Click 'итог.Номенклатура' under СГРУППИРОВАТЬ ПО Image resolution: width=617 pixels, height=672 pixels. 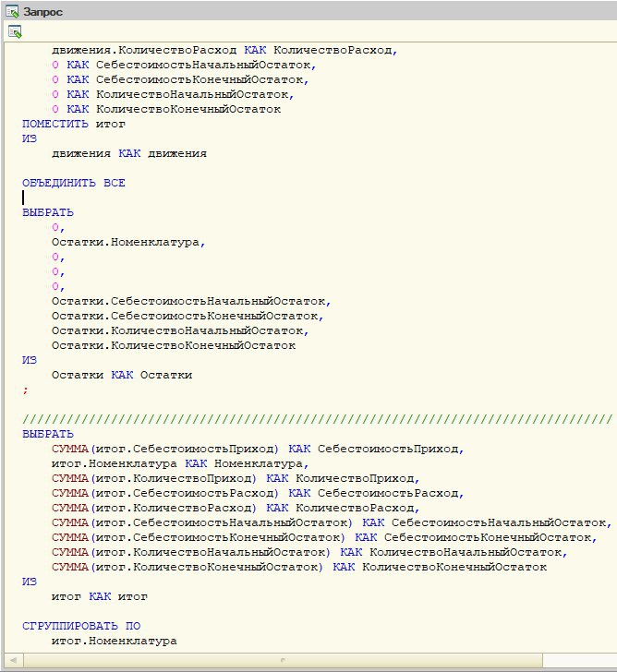click(114, 642)
